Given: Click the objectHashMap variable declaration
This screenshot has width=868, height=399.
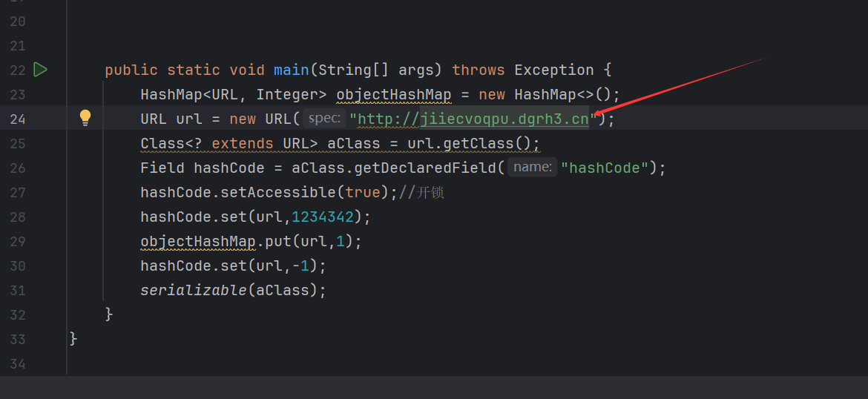Looking at the screenshot, I should click(x=394, y=95).
